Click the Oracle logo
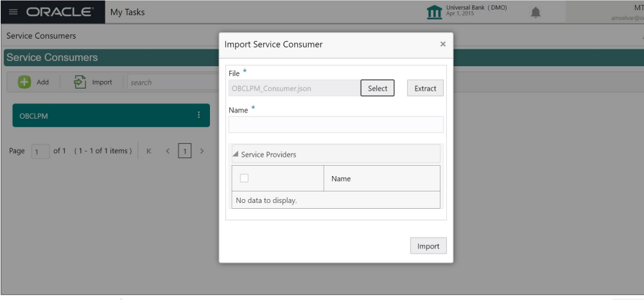Screen dimensions: 644x300 click(x=60, y=12)
